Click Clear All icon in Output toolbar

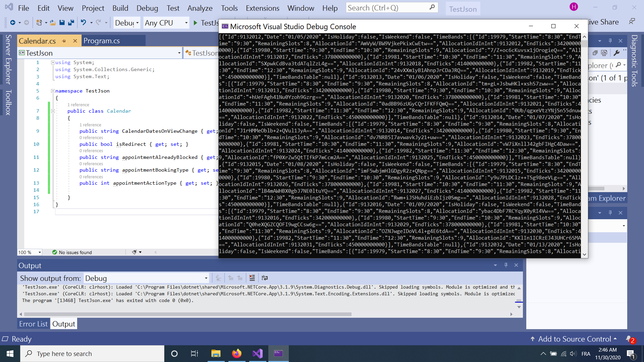252,278
